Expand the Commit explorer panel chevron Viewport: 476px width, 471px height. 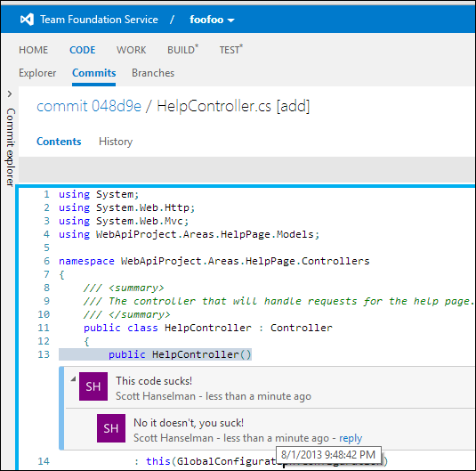10,94
